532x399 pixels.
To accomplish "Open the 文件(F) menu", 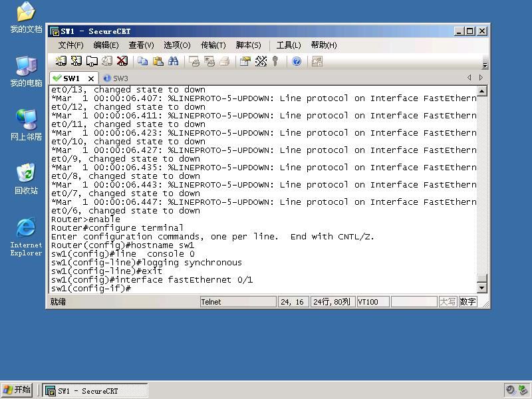I will point(70,45).
